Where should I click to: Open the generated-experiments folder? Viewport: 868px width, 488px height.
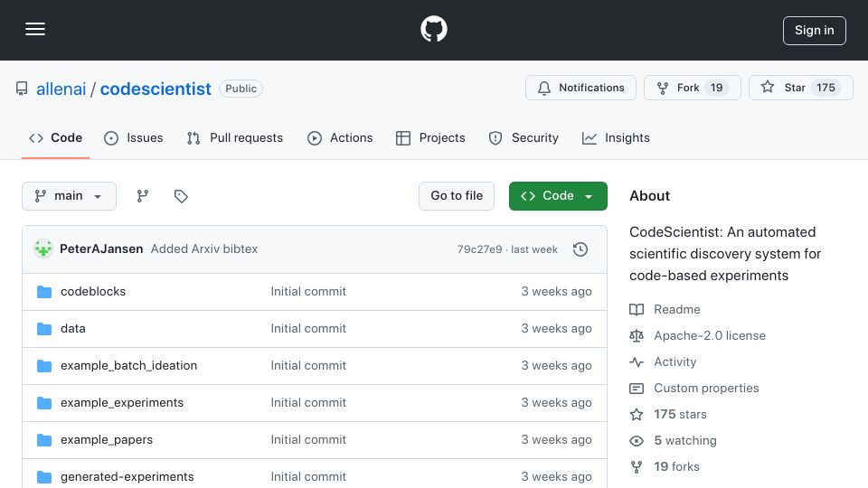[127, 477]
